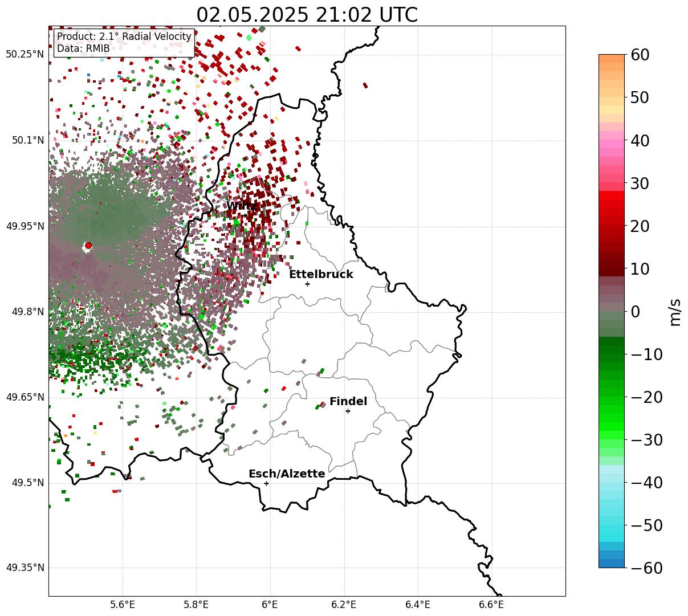Viewport: 688px width, 616px height.
Task: Click the cross marker below Esch/Alzette
Action: [266, 483]
